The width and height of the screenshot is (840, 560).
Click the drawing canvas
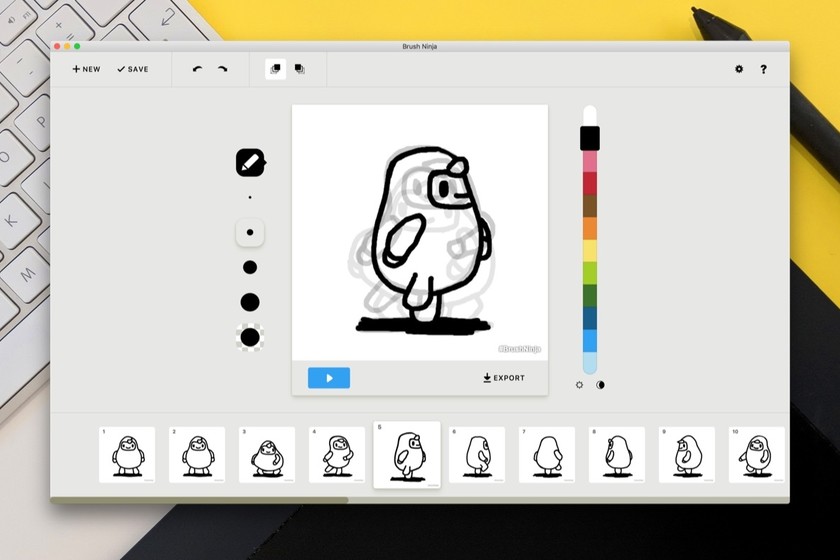click(420, 233)
